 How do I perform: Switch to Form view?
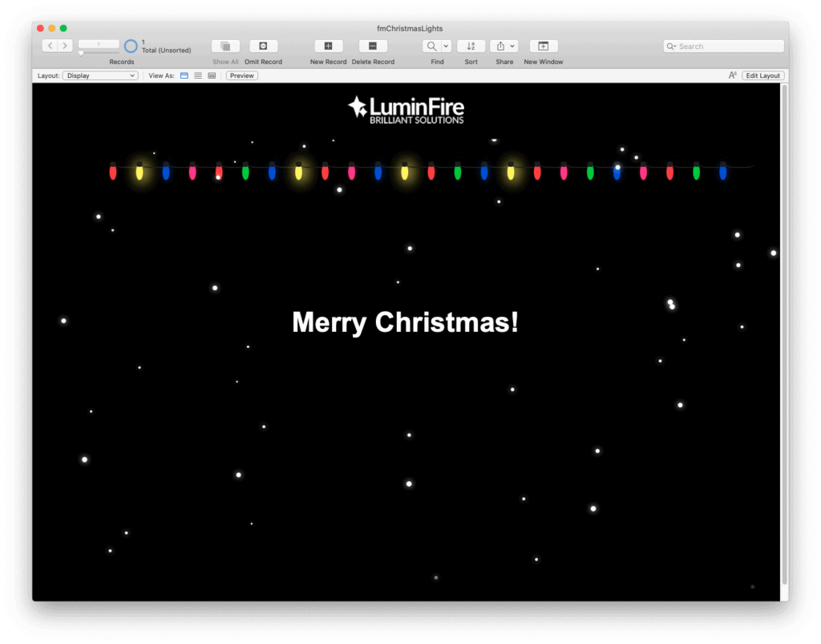[184, 75]
